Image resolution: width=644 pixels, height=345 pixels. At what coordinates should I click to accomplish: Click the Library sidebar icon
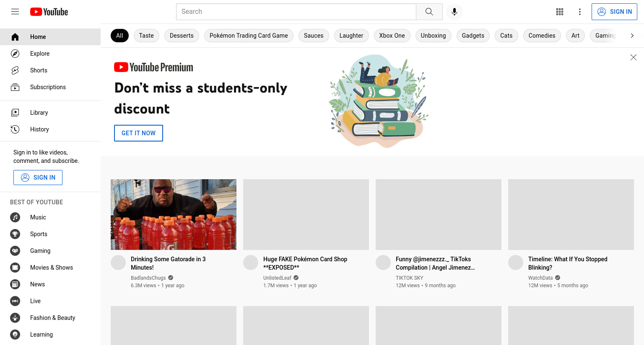(x=15, y=113)
